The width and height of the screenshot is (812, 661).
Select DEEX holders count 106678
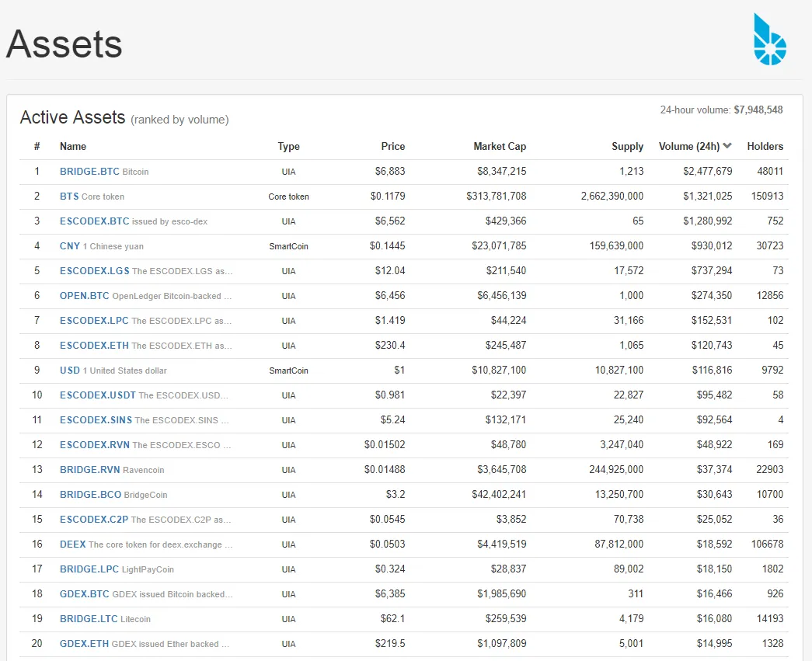(x=768, y=544)
